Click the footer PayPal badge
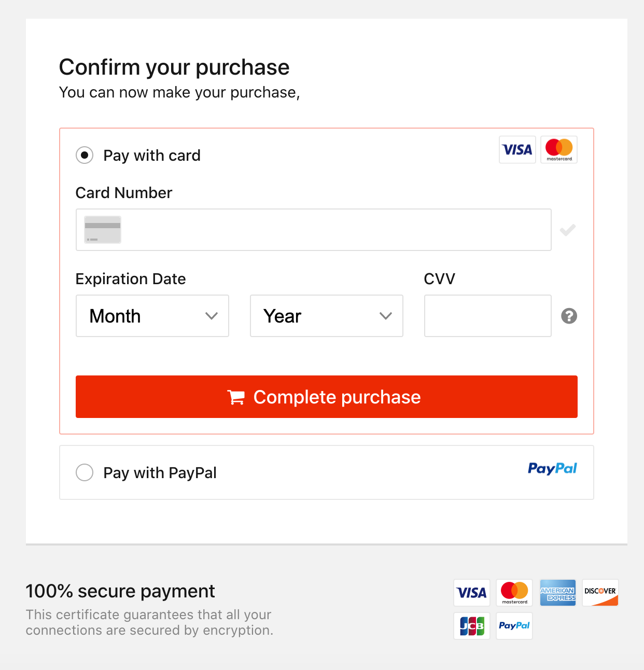 click(x=514, y=626)
